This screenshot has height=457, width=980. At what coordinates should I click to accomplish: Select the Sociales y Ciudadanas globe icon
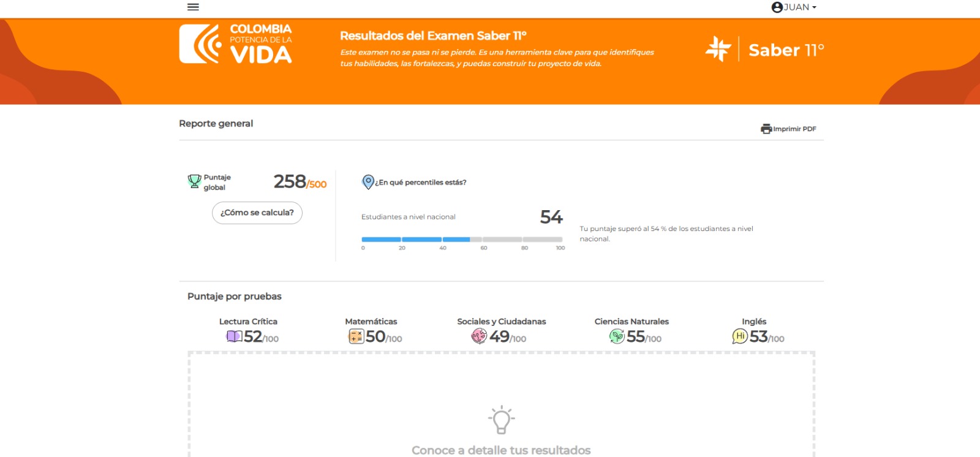point(479,336)
